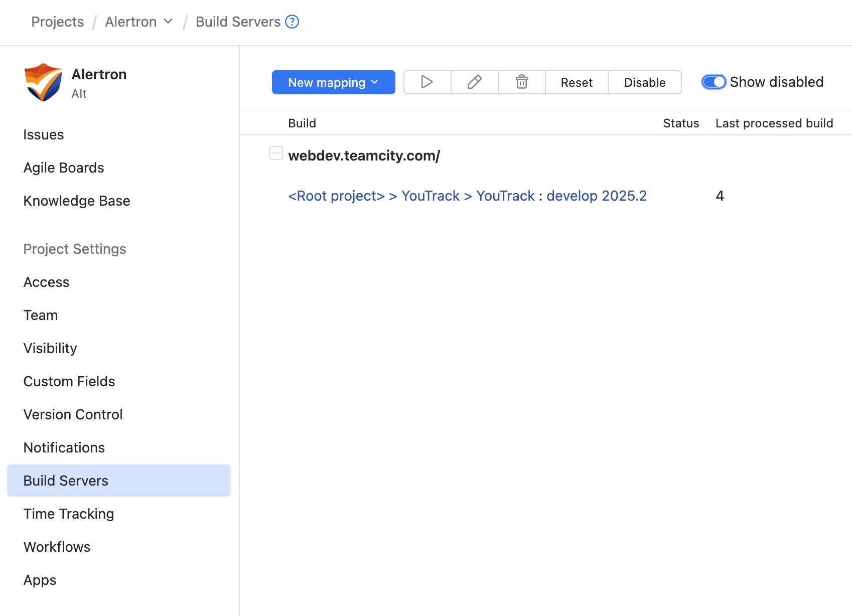Open the Notifications settings tab

pos(64,447)
